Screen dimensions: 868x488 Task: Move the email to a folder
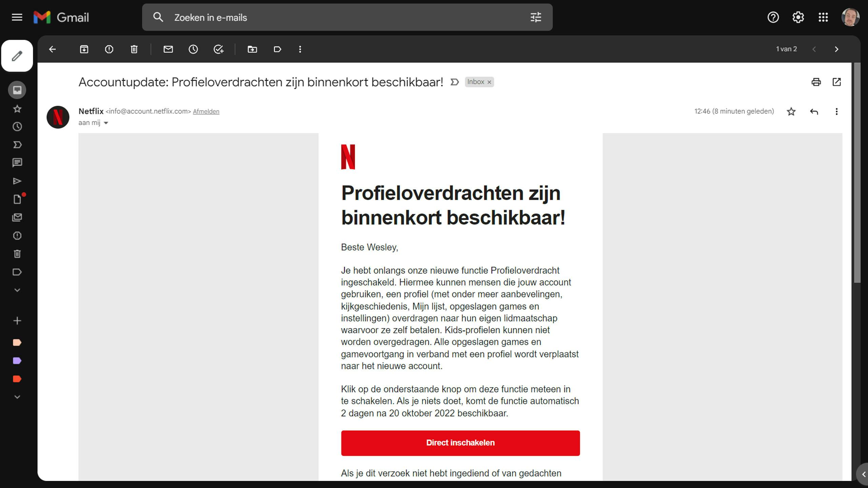[252, 49]
